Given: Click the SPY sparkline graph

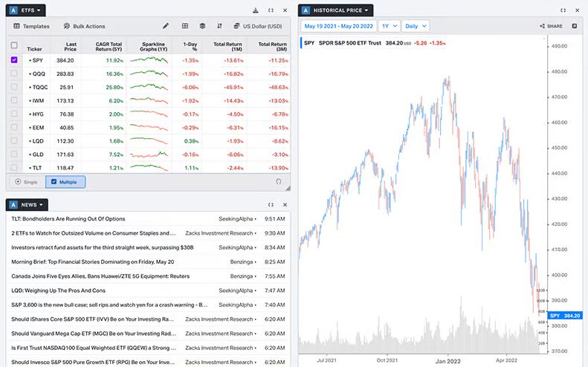Looking at the screenshot, I should [x=149, y=60].
